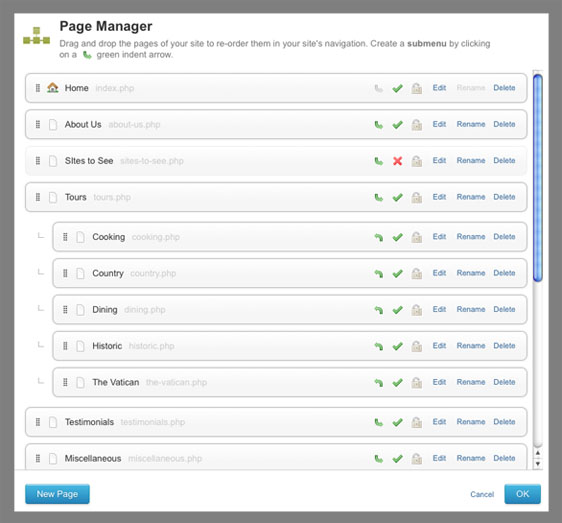Outdent the Country page with its arrow

[378, 274]
